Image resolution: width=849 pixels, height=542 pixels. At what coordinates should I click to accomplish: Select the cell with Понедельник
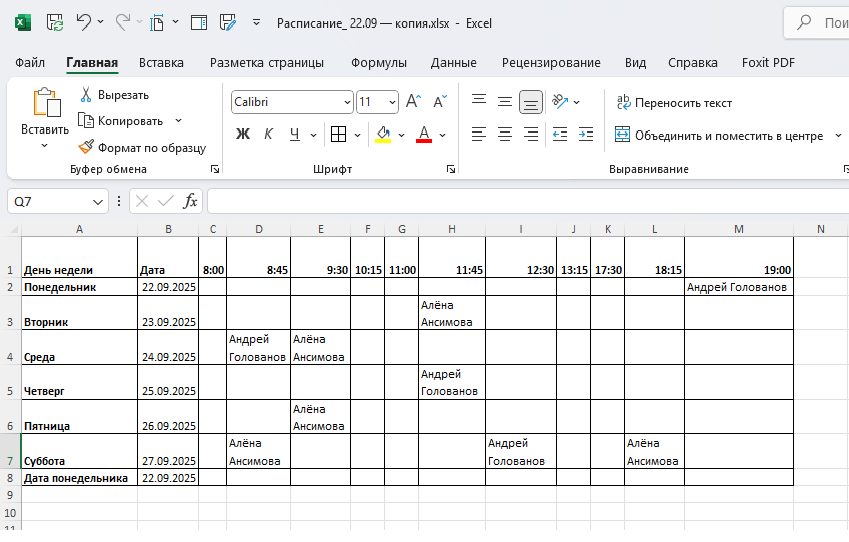pyautogui.click(x=79, y=287)
